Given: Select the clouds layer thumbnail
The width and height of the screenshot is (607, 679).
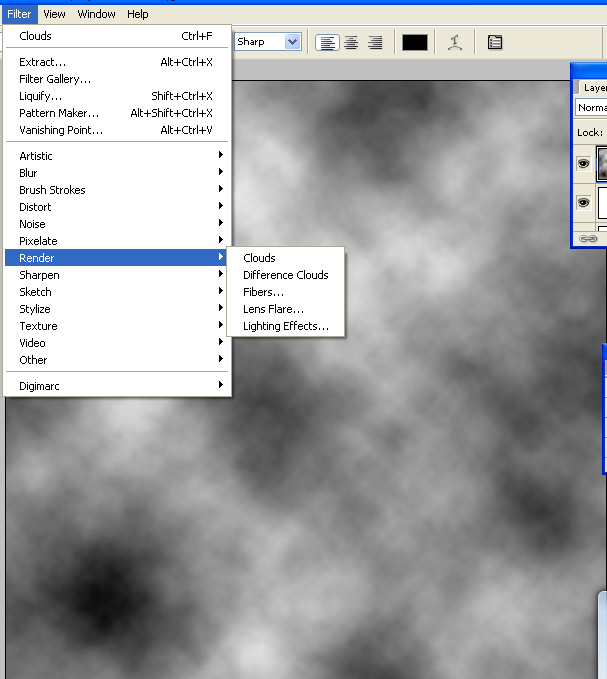Looking at the screenshot, I should tap(602, 163).
